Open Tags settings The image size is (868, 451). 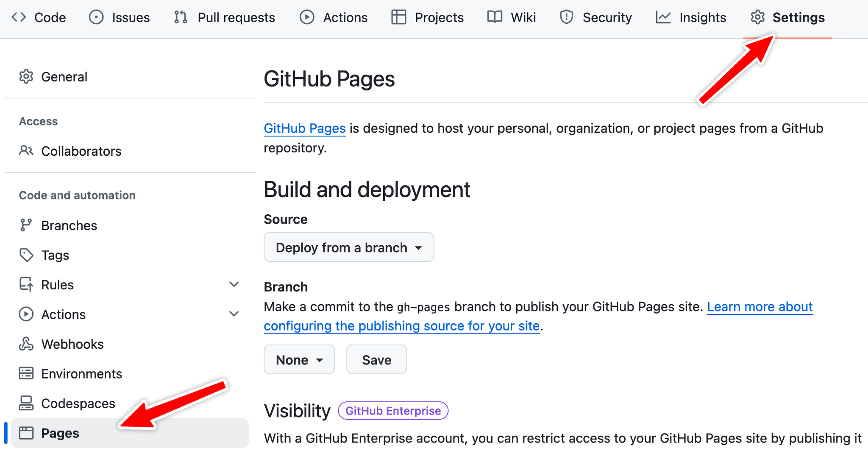tap(130, 255)
